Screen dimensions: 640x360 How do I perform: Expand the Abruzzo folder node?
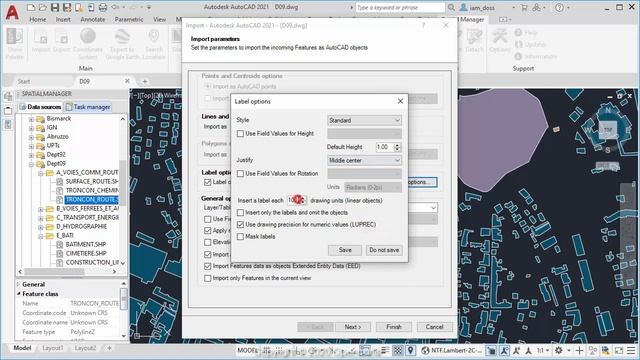31,137
